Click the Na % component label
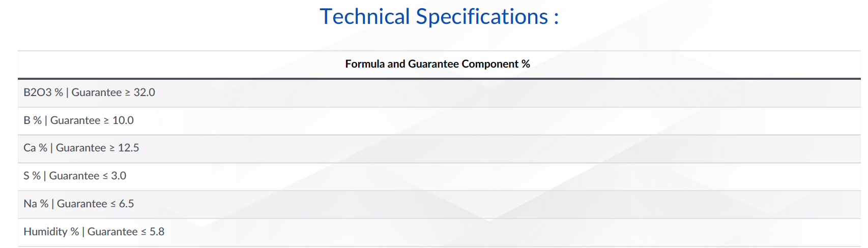 (x=36, y=204)
